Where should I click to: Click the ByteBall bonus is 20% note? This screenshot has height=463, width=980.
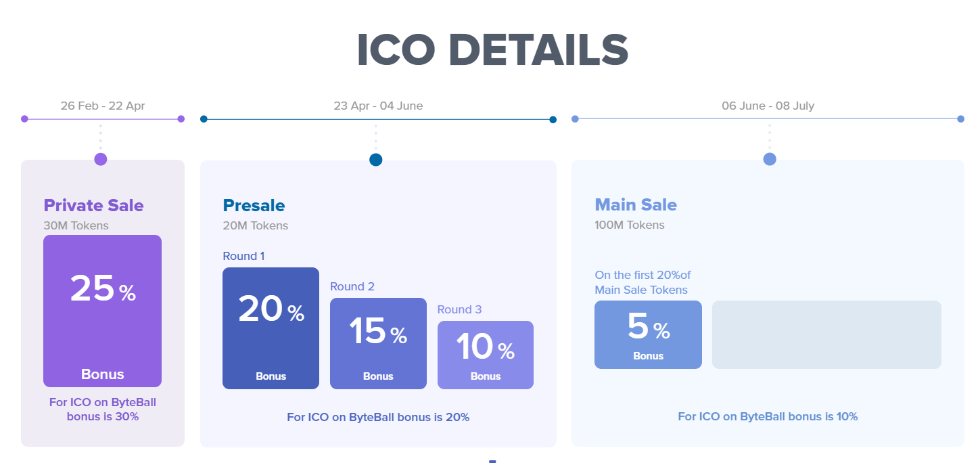point(378,417)
